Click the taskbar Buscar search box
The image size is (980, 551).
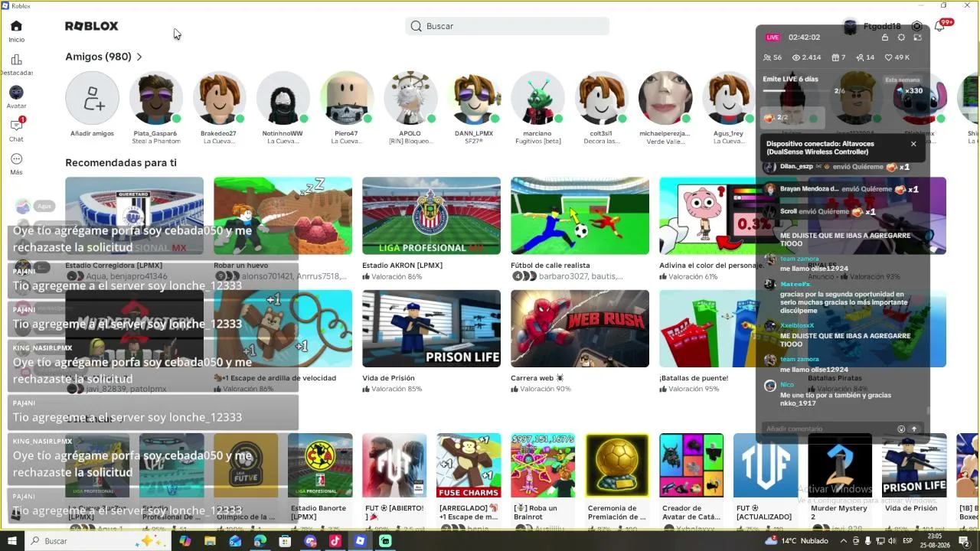pyautogui.click(x=100, y=541)
